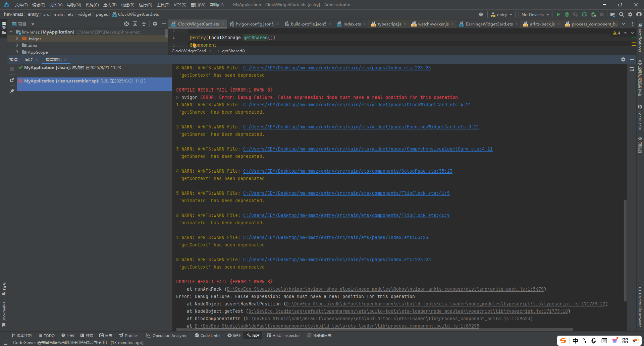Image resolution: width=644 pixels, height=346 pixels.
Task: Open the 文件(F) menu
Action: pos(21,5)
